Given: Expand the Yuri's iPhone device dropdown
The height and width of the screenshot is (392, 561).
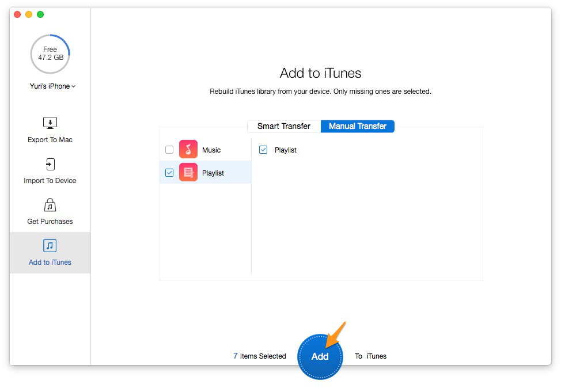Looking at the screenshot, I should click(x=52, y=86).
